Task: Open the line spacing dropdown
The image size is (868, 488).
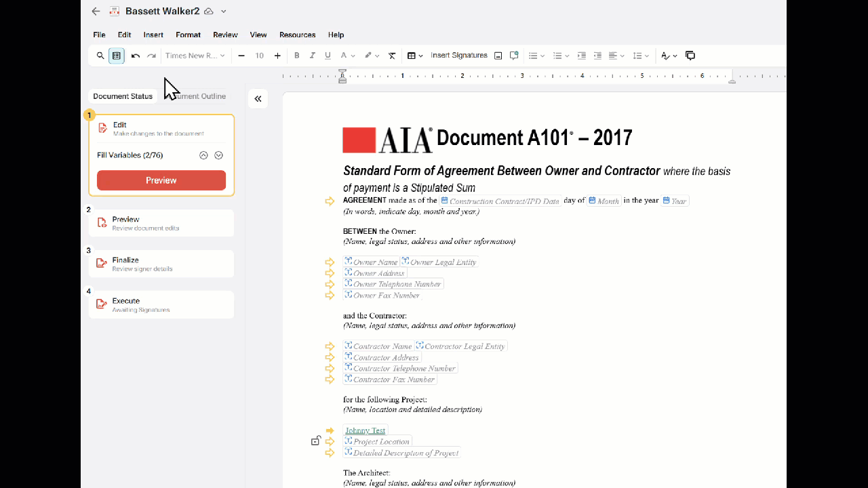Action: tap(641, 56)
